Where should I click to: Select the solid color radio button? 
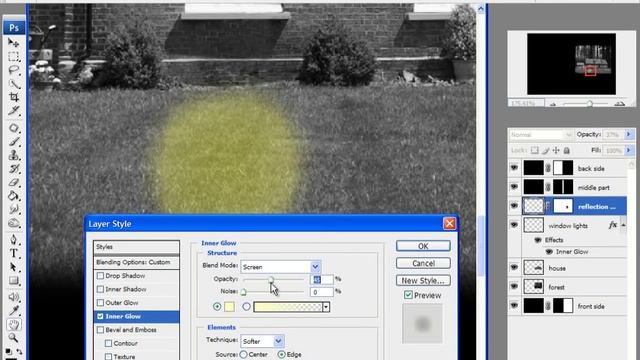[x=217, y=307]
